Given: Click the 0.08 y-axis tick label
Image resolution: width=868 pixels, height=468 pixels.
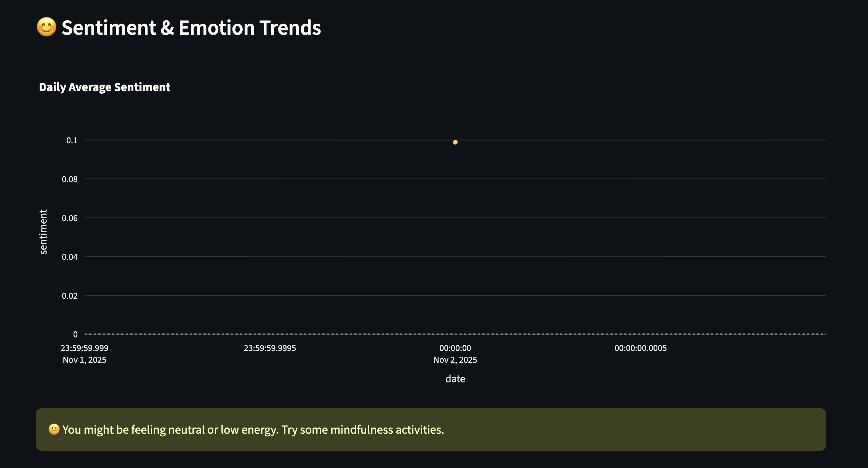Looking at the screenshot, I should (70, 179).
